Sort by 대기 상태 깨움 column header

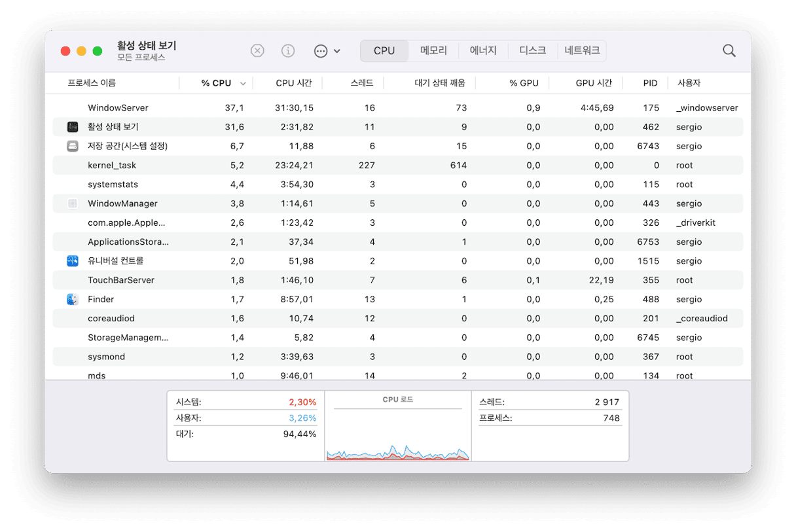pyautogui.click(x=440, y=83)
